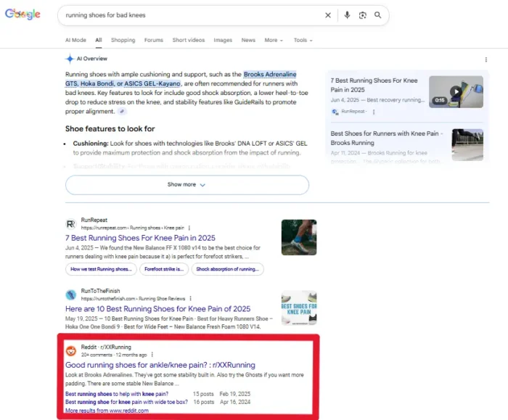Click 'More results from www.reddit.com'
Screen dimensions: 508x420
[107, 411]
